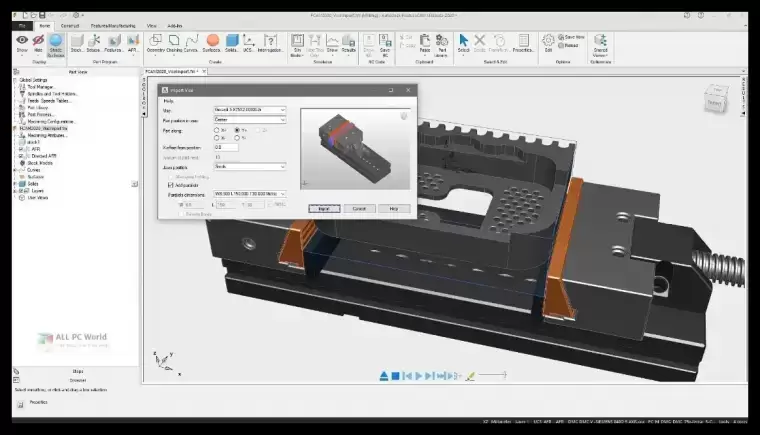Screen dimensions: 760x435
Task: Click the Import button in dialog
Action: click(x=324, y=209)
